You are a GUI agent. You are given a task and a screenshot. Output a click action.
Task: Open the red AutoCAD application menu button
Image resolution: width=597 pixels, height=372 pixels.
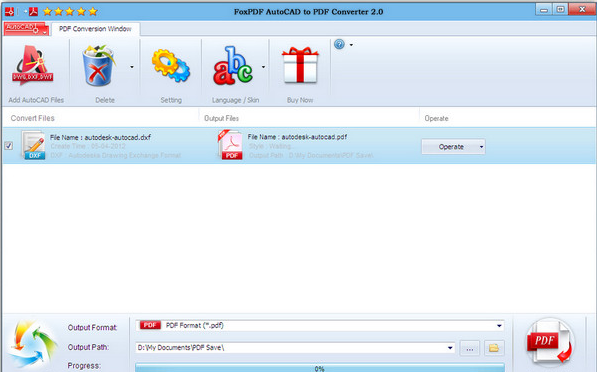26,29
